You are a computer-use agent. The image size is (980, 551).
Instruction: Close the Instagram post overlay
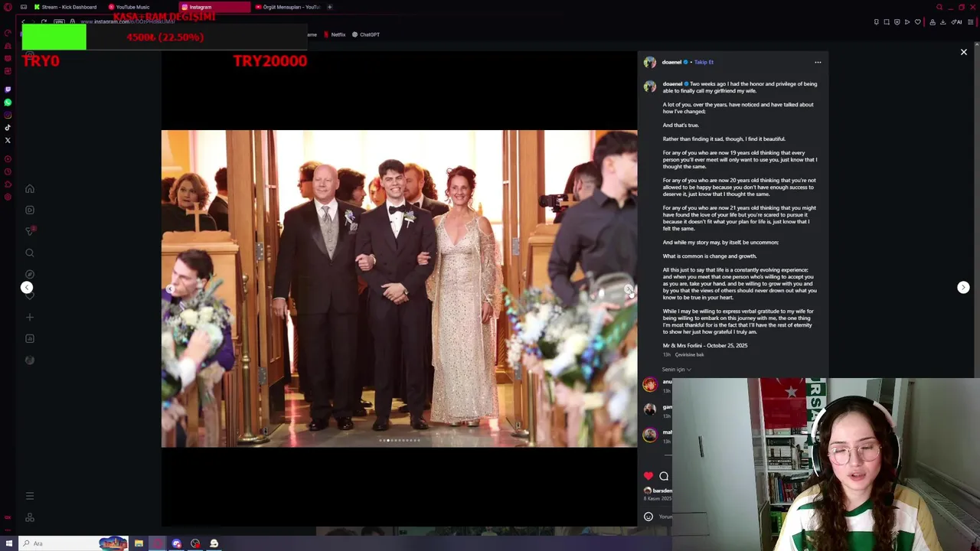[x=963, y=52]
